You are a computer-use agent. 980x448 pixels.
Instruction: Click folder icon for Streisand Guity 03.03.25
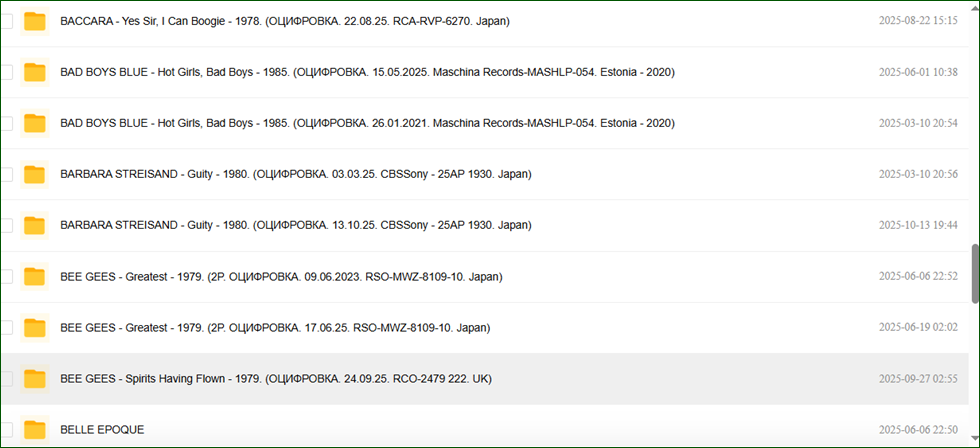click(x=34, y=174)
